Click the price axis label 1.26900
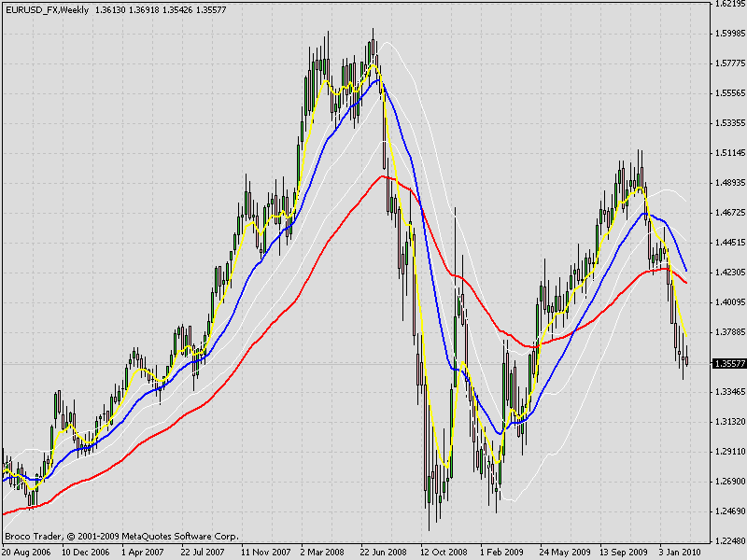The image size is (747, 560). tap(730, 482)
